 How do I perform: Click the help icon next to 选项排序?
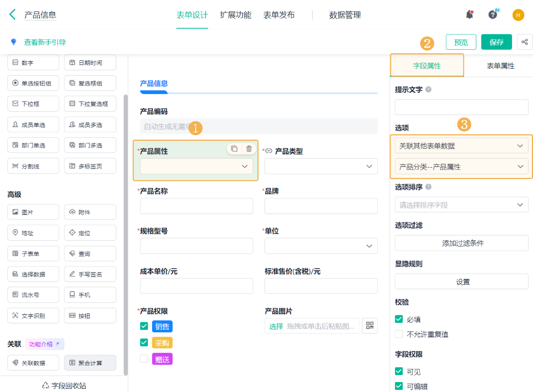click(428, 187)
